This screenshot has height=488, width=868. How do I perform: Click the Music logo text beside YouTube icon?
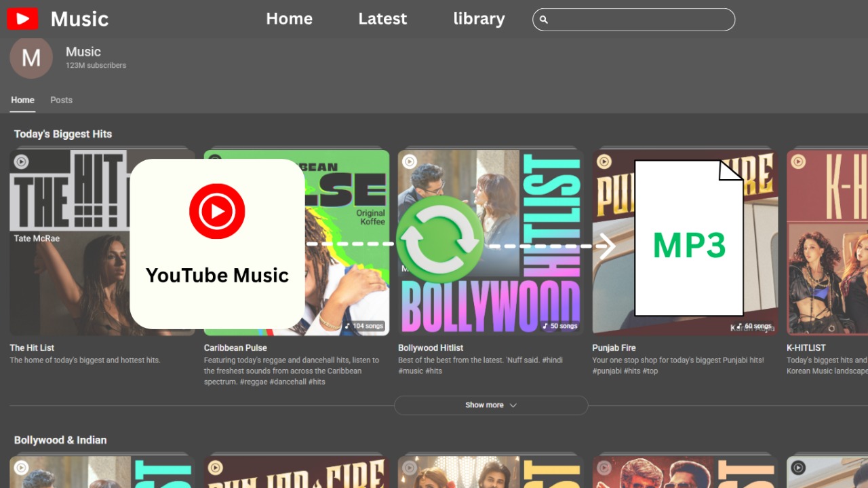(x=79, y=19)
